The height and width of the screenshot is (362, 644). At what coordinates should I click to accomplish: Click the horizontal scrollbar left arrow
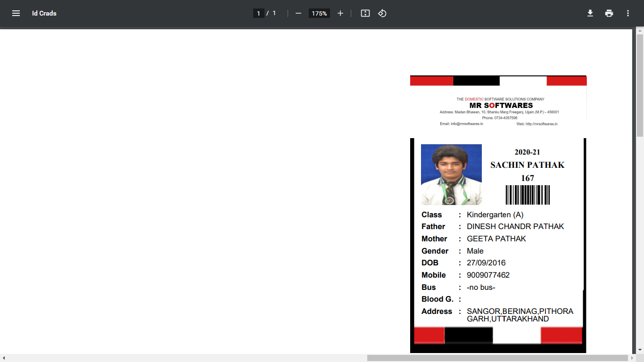pyautogui.click(x=4, y=358)
